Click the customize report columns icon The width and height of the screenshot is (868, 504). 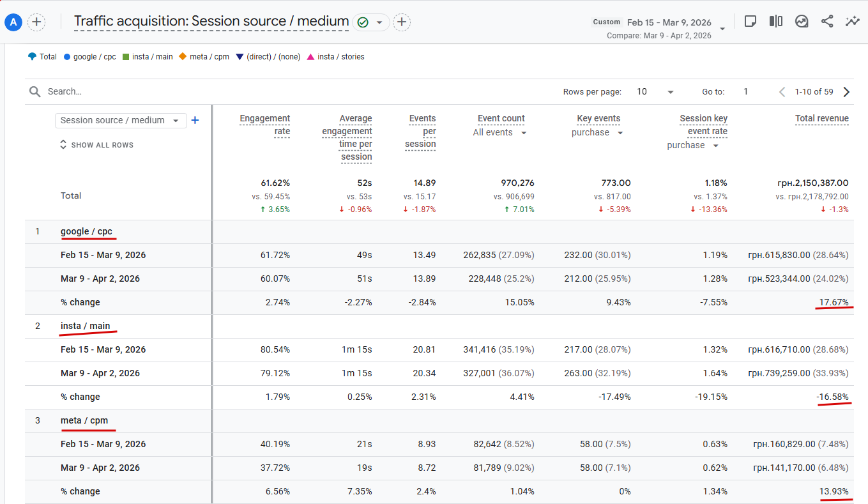[776, 21]
